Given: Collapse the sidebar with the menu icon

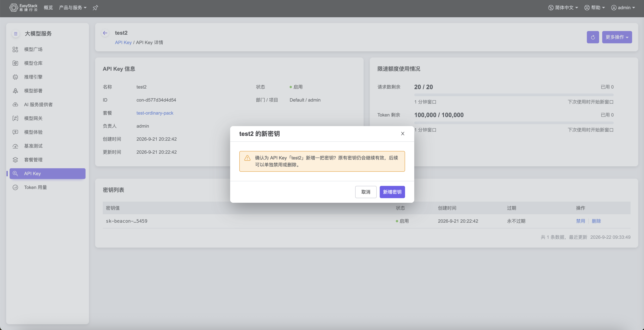Looking at the screenshot, I should click(16, 34).
